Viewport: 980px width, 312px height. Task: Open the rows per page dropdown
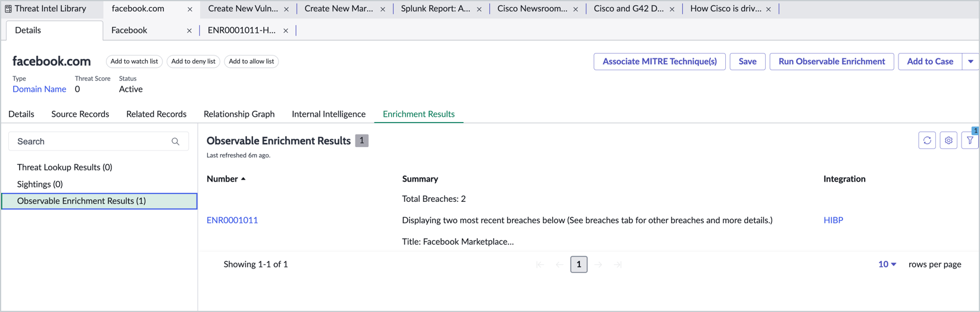[x=887, y=264]
